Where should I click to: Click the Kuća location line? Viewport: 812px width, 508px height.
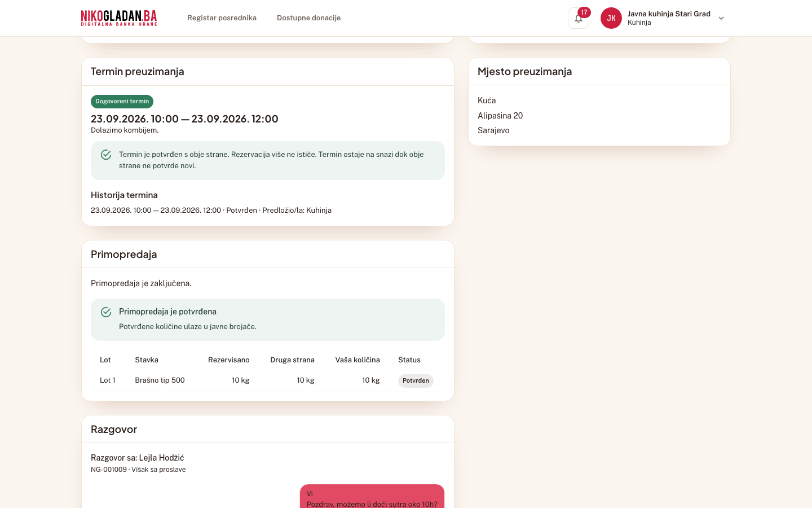click(487, 100)
